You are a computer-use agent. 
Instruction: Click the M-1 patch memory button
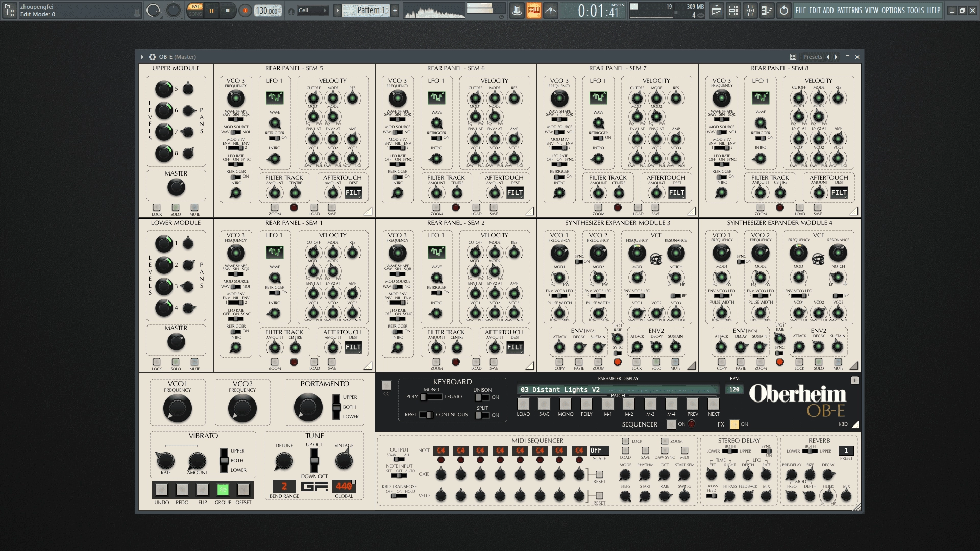[607, 404]
